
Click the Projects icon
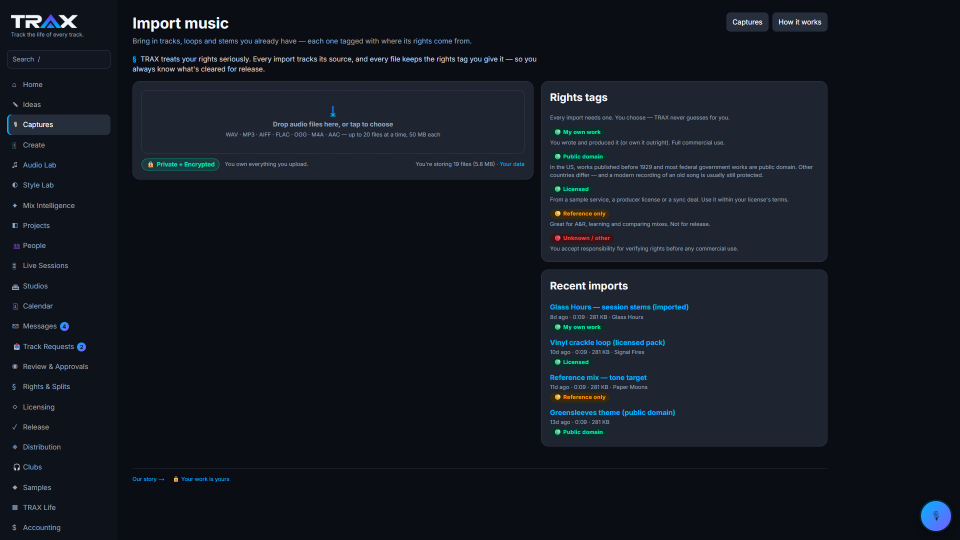pos(15,225)
